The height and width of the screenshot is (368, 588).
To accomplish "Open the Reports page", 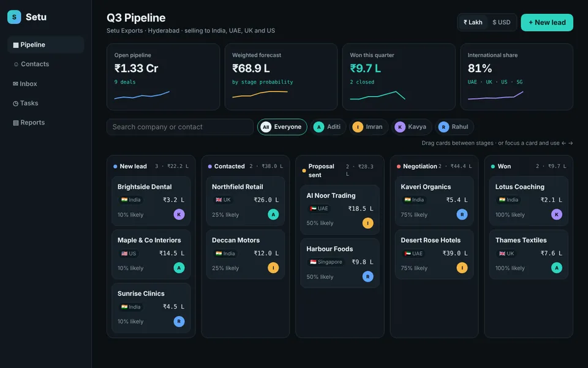I will (x=46, y=123).
